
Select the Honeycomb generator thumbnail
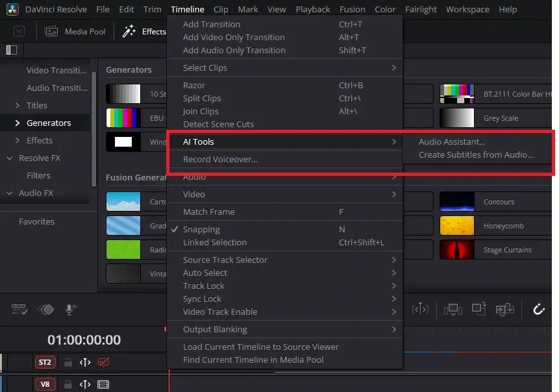[x=456, y=226]
